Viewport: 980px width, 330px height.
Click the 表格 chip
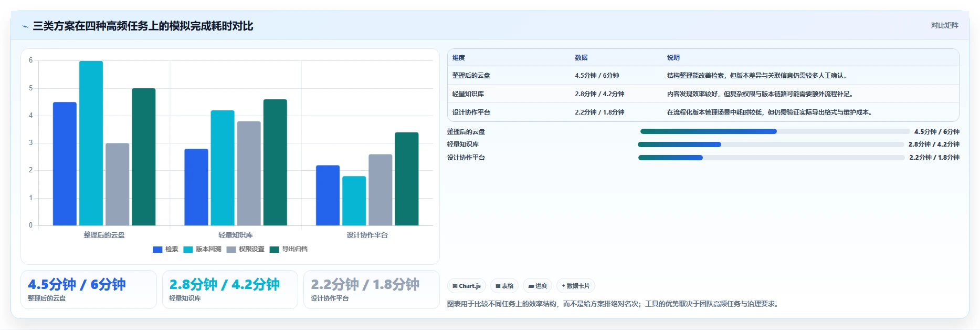[504, 286]
